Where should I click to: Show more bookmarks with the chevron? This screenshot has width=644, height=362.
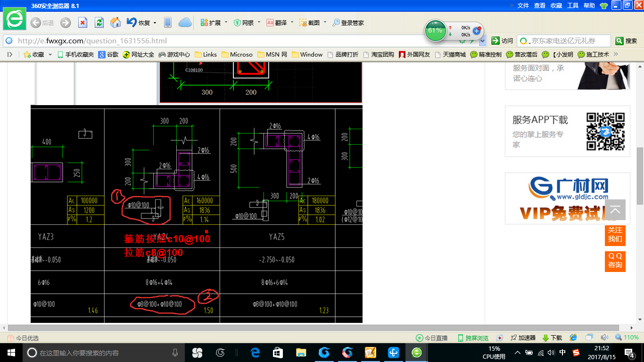616,54
